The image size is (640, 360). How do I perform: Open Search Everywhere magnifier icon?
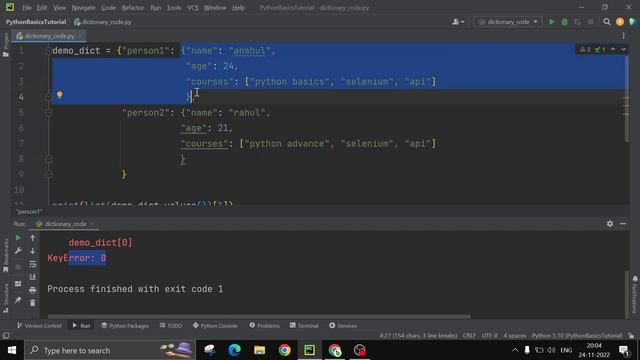point(607,22)
